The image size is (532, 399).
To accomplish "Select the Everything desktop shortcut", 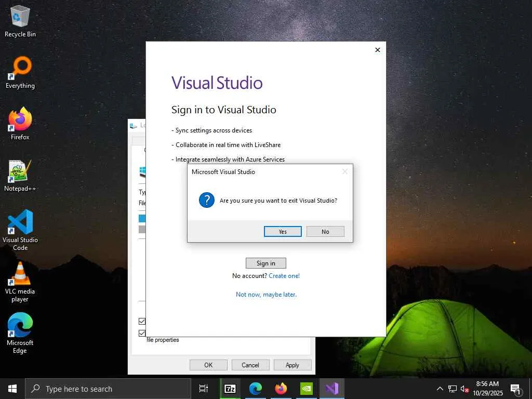I will tap(20, 73).
